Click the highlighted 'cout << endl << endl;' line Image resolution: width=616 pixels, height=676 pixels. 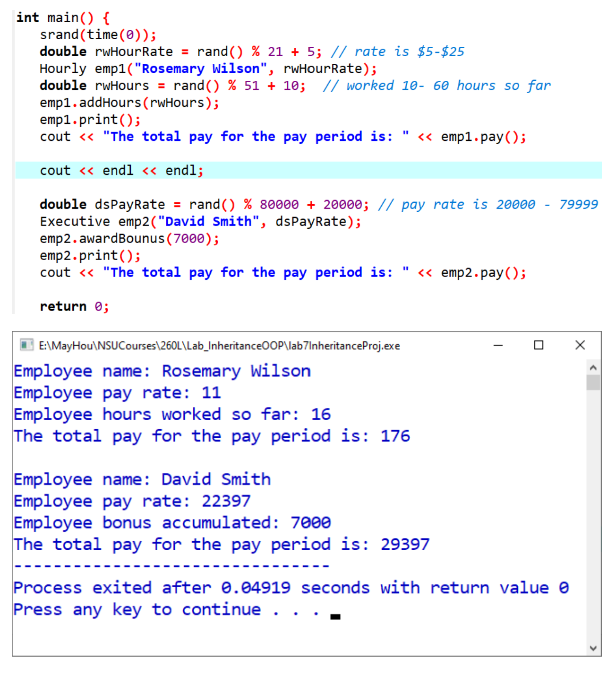click(308, 170)
